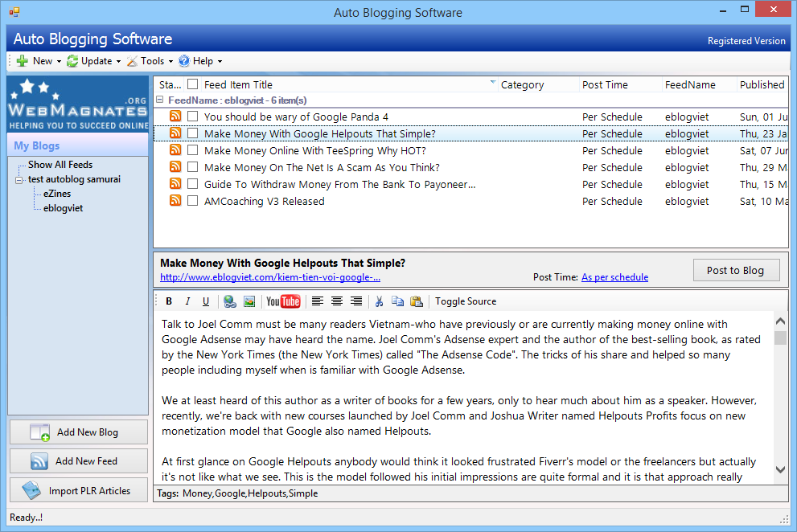Click the Tools wrench icon
797x532 pixels.
132,61
